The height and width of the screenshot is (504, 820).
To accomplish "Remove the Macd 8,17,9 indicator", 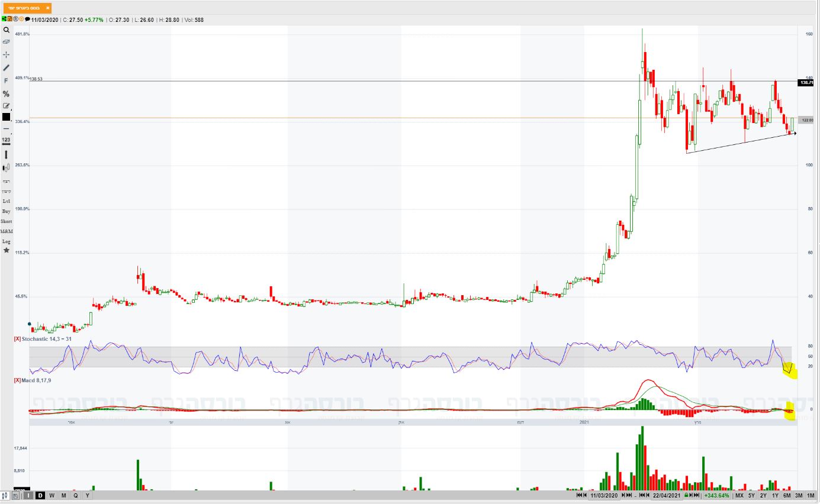I will point(17,379).
